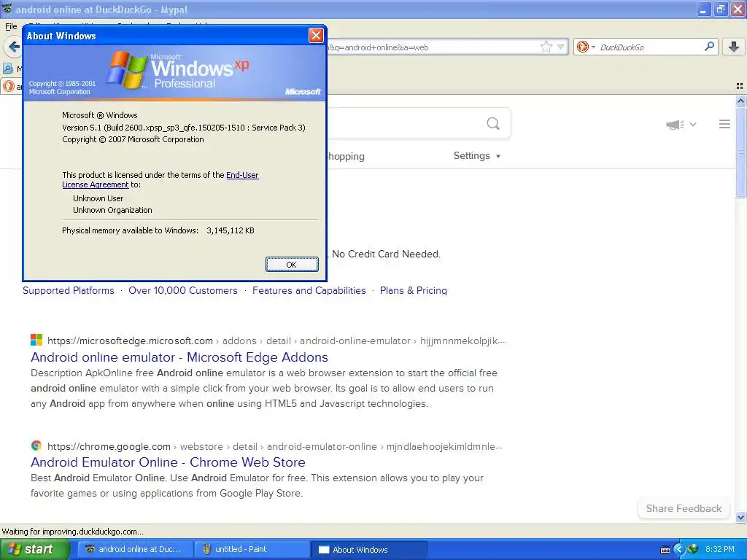
Task: Click the microsoftedge.microsoft.com URL text
Action: 130,341
